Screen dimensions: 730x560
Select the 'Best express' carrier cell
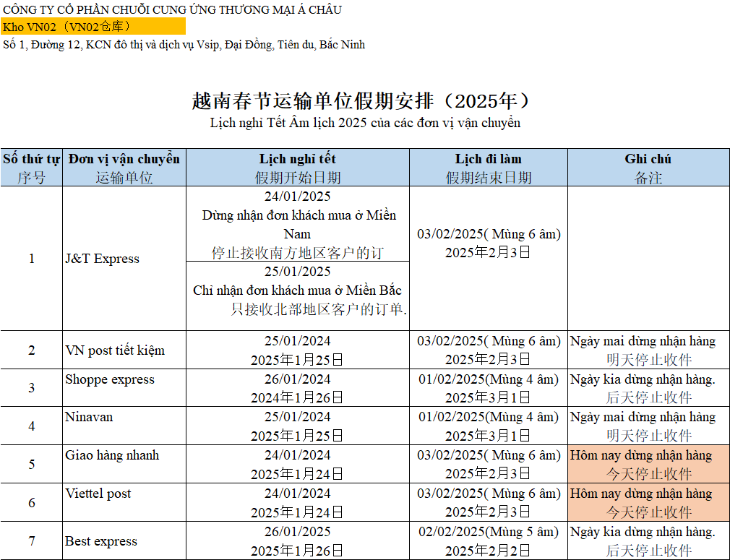(x=124, y=540)
